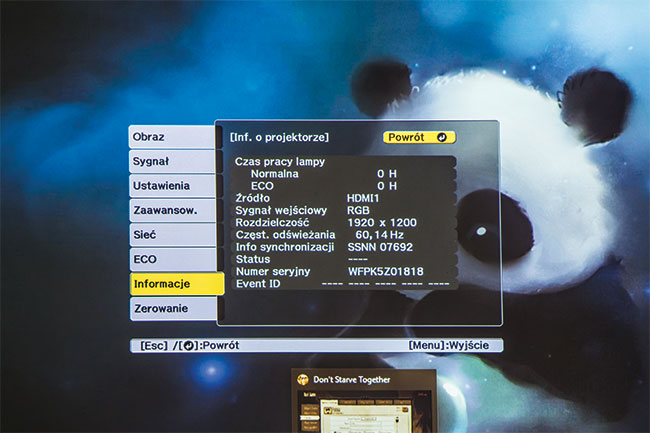Switch to the Ustawienia menu tab
The height and width of the screenshot is (433, 650).
[170, 186]
